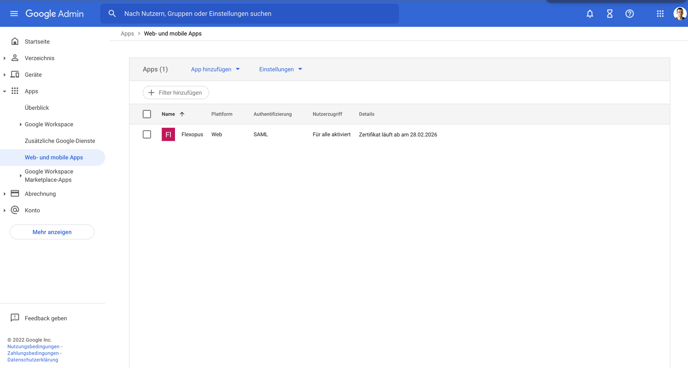Click the Abrechnung card icon

click(x=15, y=193)
